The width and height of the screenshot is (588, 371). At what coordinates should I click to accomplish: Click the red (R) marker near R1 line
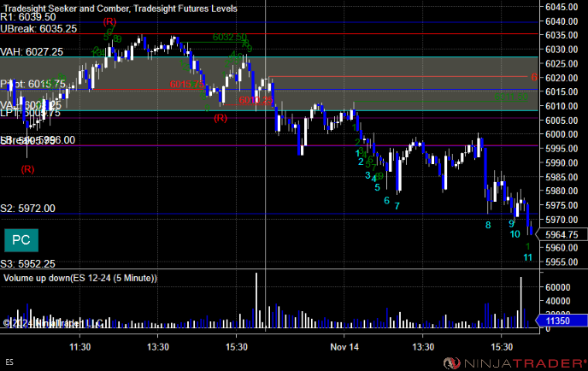tap(109, 21)
